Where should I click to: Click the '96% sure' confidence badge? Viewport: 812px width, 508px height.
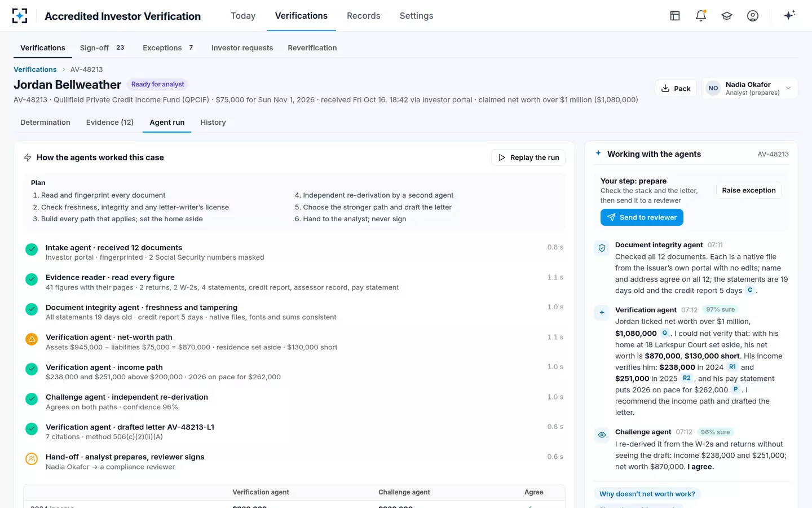[x=716, y=432]
